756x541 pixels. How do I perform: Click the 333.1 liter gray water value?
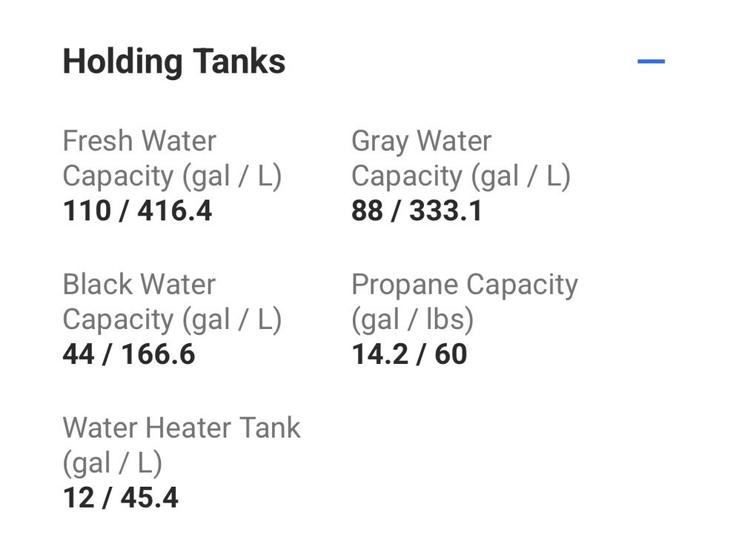coord(445,211)
